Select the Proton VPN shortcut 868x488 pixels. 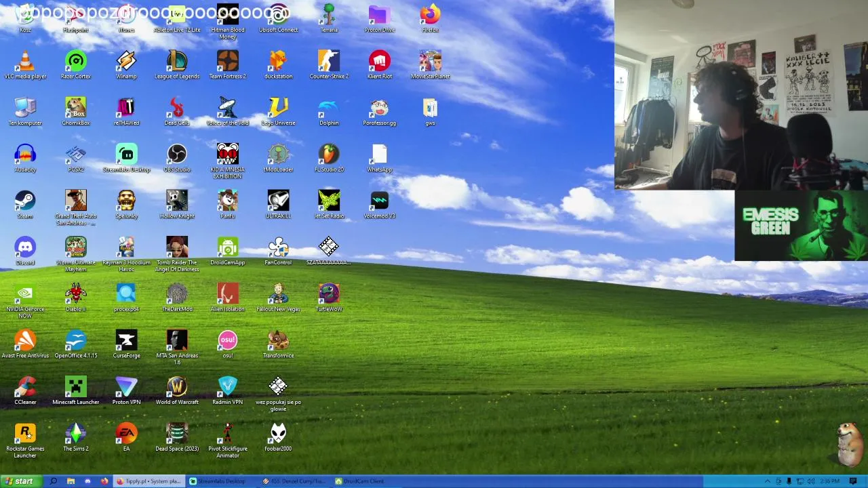pyautogui.click(x=126, y=391)
